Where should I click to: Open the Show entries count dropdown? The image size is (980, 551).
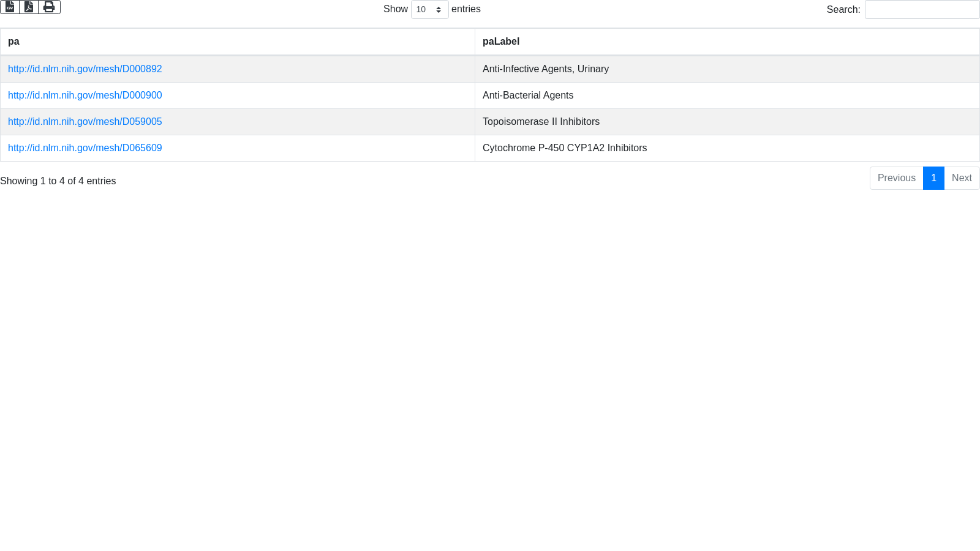click(429, 10)
